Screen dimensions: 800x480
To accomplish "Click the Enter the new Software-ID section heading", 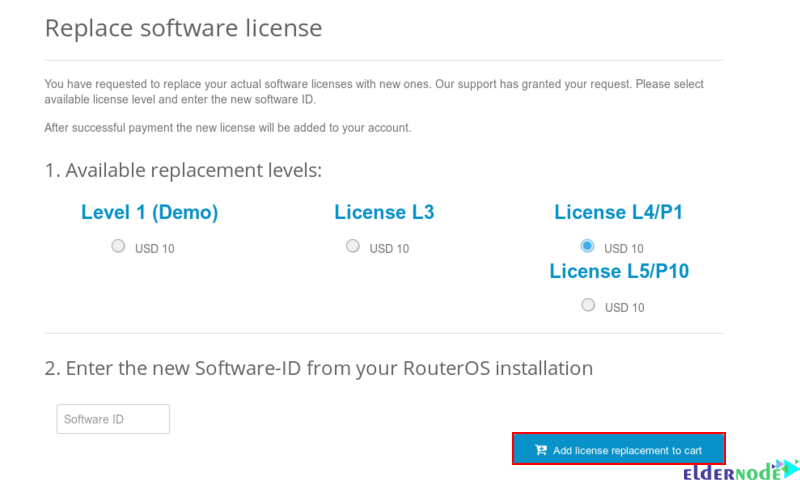I will [319, 368].
